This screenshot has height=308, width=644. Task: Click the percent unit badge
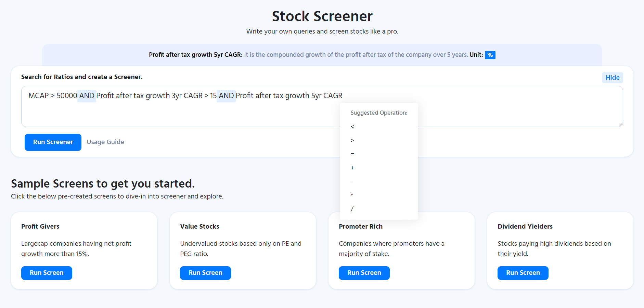pos(490,55)
